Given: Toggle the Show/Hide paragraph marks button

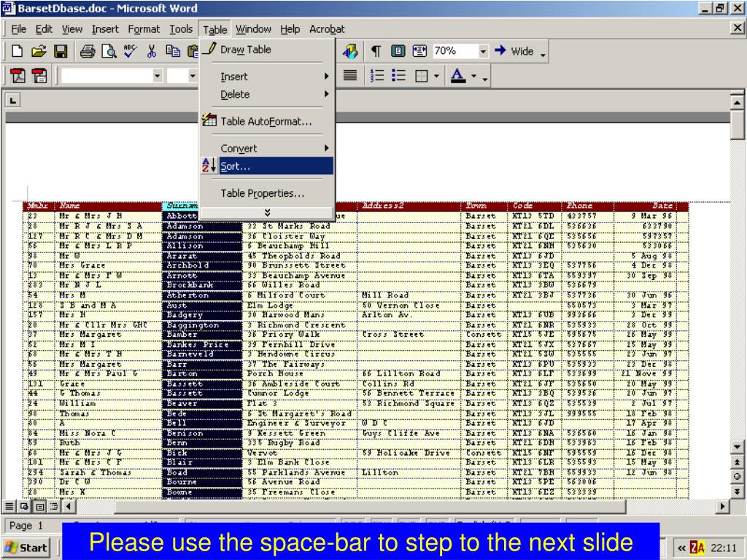Looking at the screenshot, I should tap(376, 51).
